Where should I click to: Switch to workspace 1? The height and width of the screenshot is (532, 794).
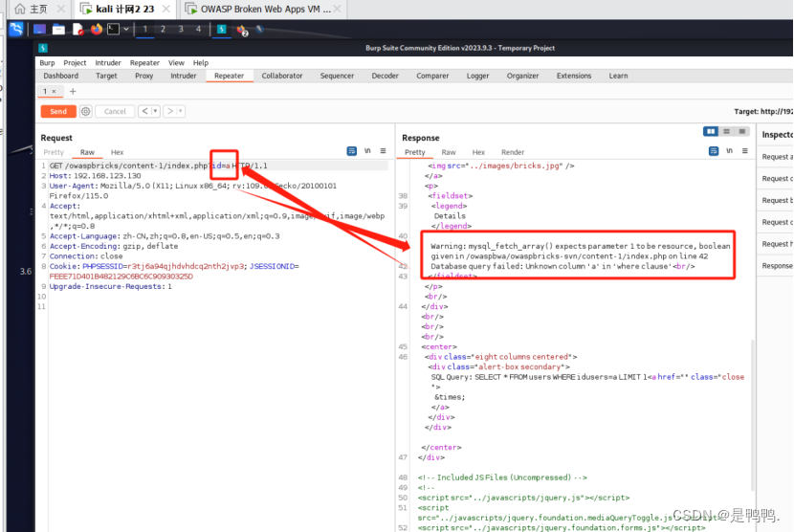tap(144, 29)
